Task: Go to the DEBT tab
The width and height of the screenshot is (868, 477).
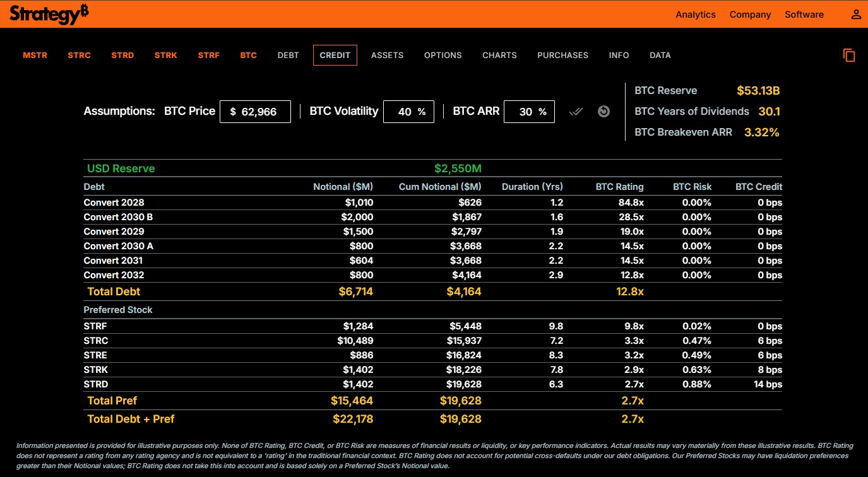Action: tap(288, 56)
